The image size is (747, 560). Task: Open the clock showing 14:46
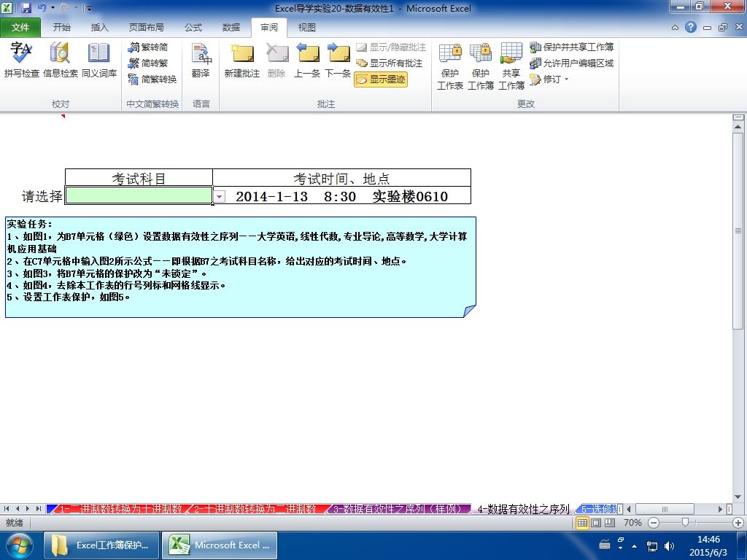click(708, 545)
